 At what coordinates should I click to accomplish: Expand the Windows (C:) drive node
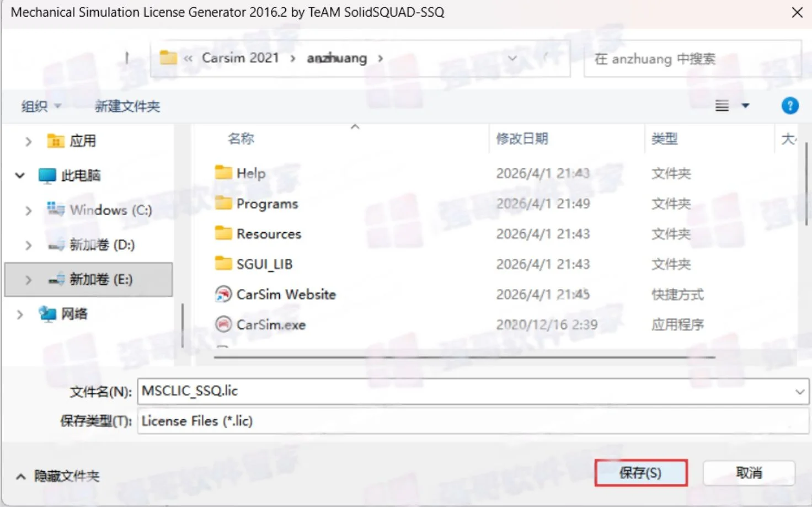[28, 210]
